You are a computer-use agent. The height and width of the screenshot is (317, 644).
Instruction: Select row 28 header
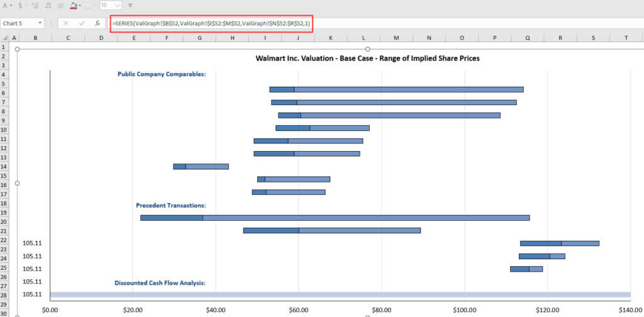[4, 295]
